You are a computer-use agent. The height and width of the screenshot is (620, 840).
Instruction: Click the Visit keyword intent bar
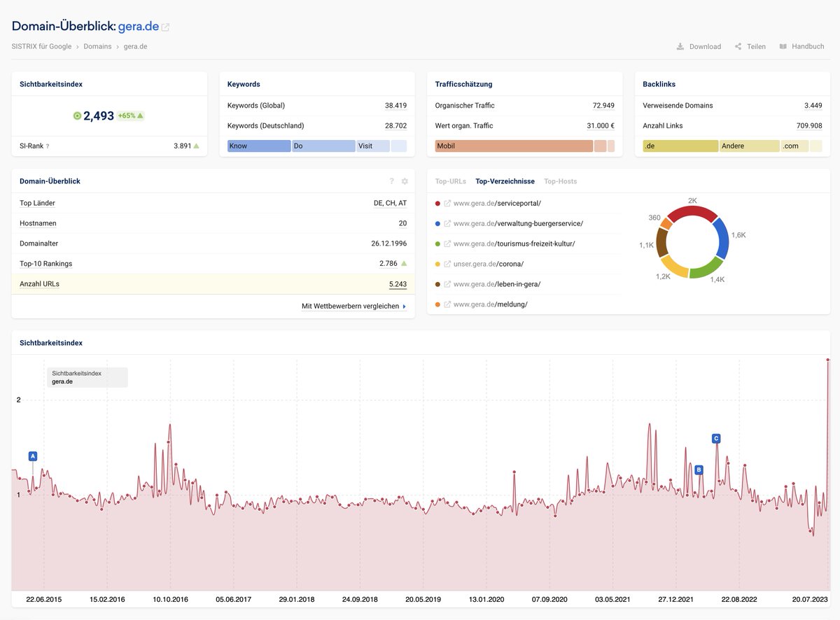(373, 146)
